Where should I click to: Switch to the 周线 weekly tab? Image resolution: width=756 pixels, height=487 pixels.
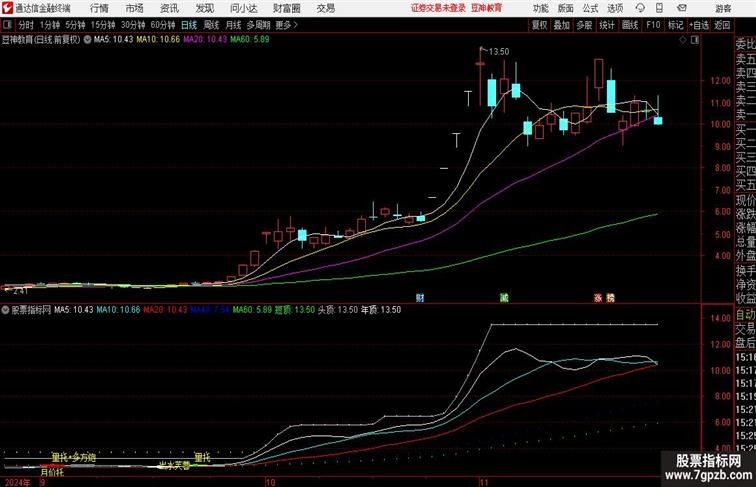[x=211, y=25]
